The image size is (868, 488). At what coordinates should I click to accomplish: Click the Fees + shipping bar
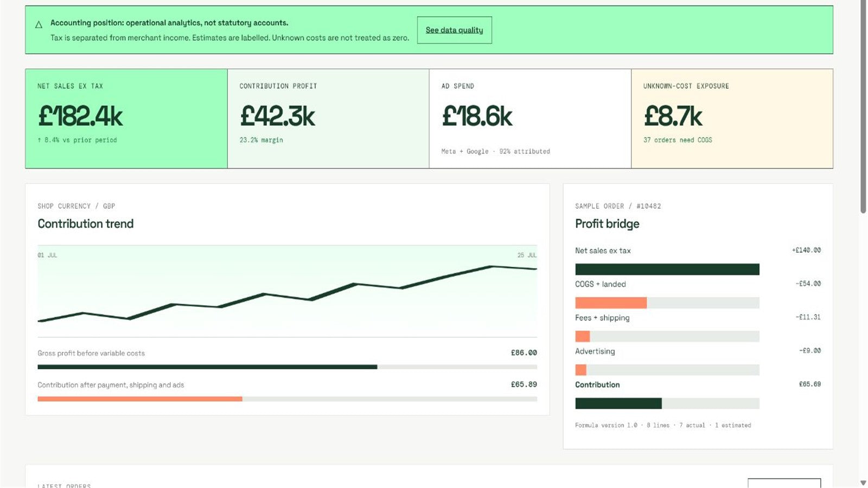coord(667,336)
